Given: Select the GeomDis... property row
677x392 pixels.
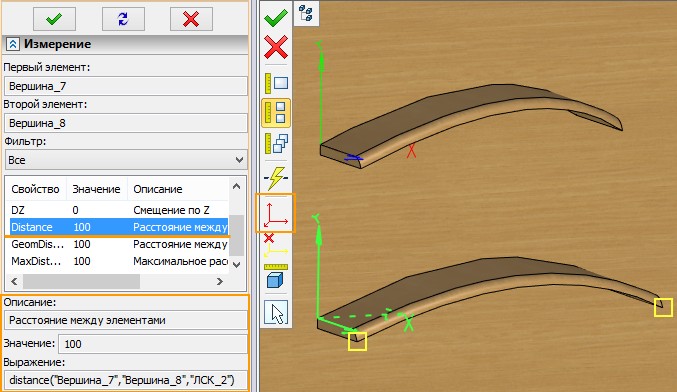Looking at the screenshot, I should [116, 244].
